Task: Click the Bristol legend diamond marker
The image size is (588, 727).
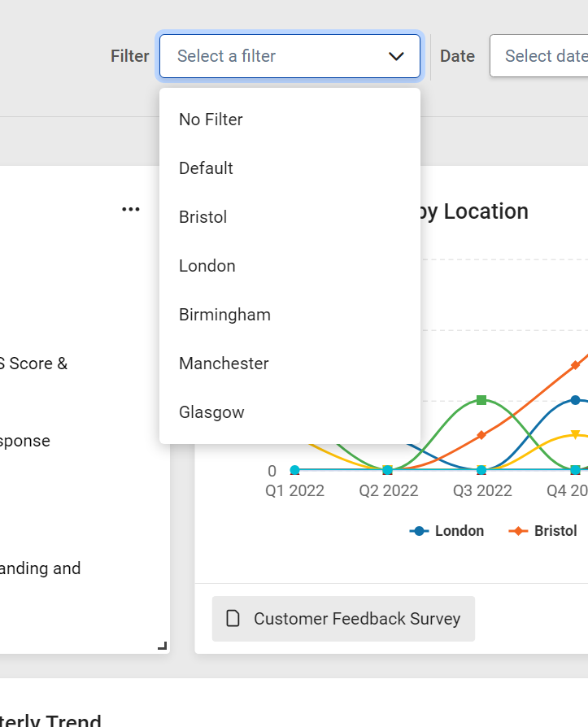Action: point(518,531)
